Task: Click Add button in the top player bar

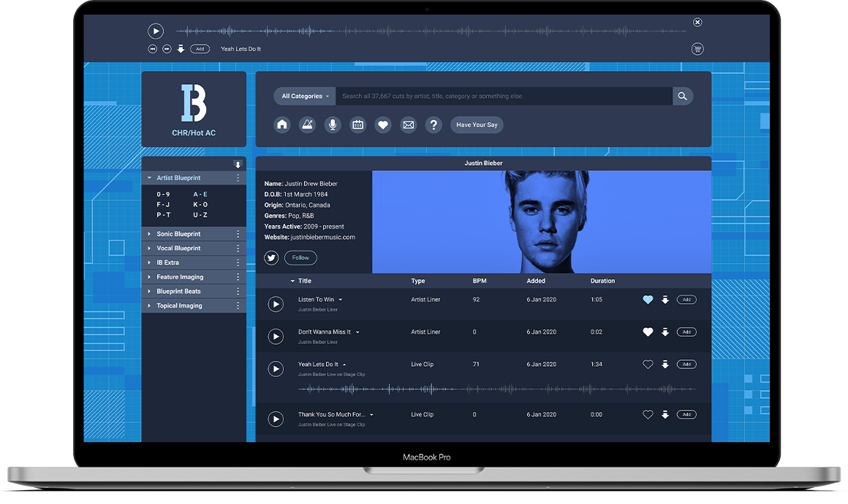Action: coord(200,49)
